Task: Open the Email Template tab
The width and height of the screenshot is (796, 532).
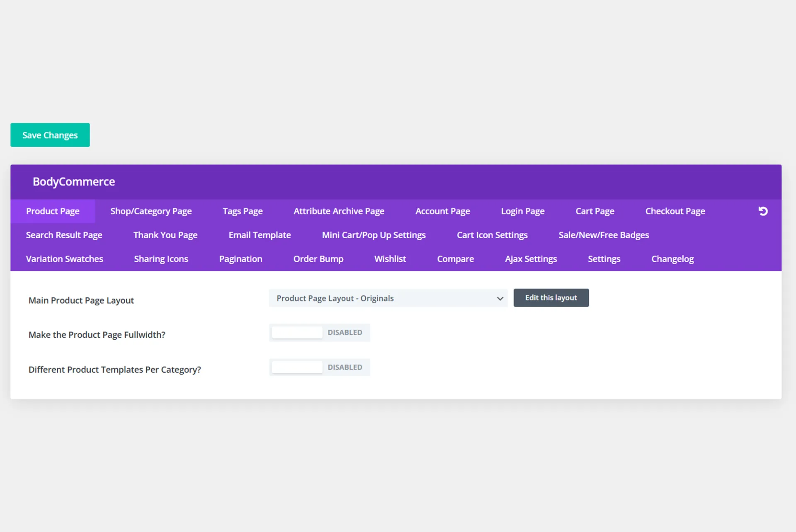Action: 260,235
